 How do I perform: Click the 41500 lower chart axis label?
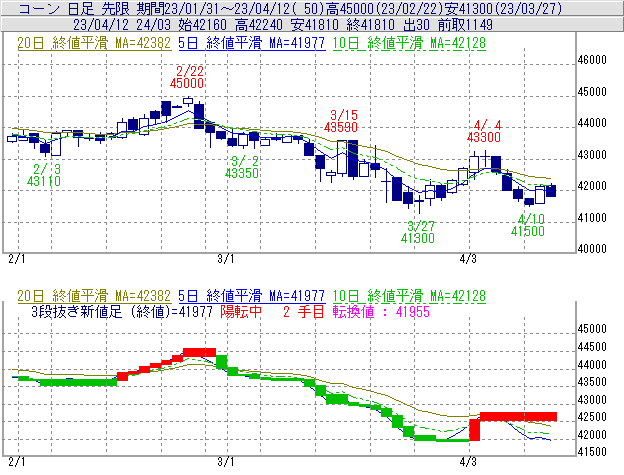click(x=592, y=452)
